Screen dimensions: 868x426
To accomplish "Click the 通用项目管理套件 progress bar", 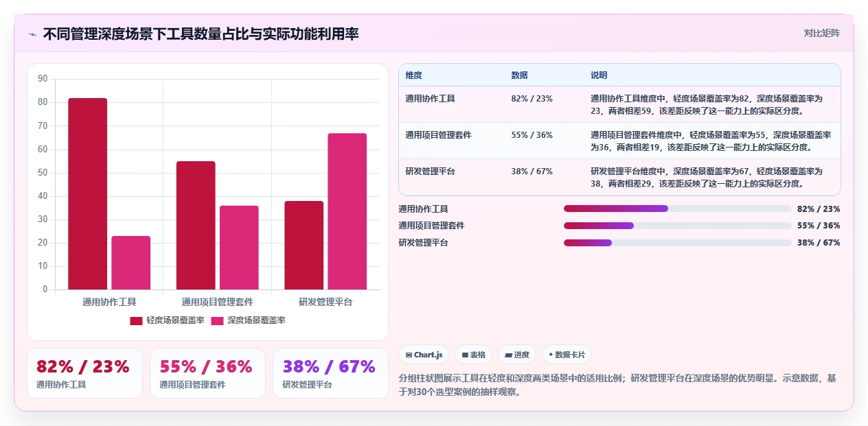I will [678, 226].
